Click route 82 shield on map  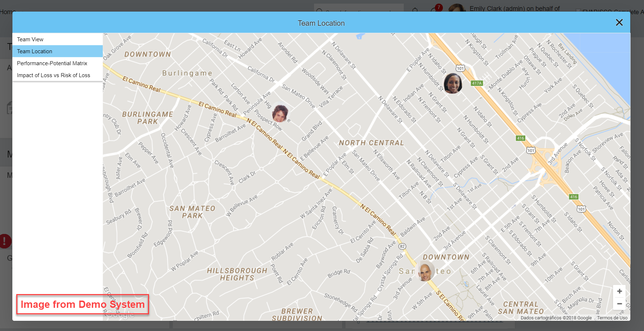click(x=402, y=246)
